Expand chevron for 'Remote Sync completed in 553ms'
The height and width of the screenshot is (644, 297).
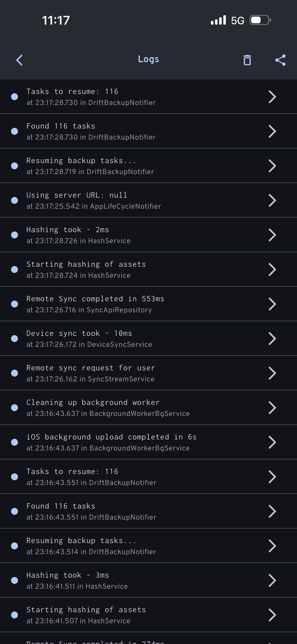[x=272, y=304]
